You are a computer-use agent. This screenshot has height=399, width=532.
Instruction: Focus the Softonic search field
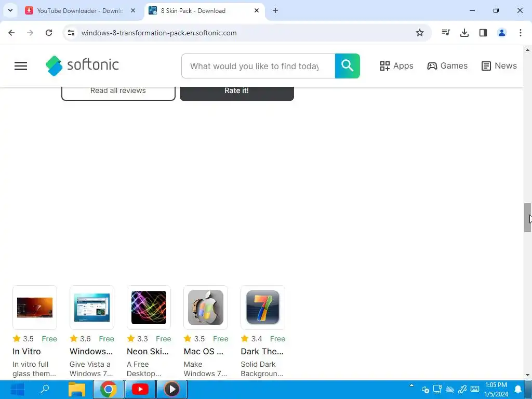pyautogui.click(x=258, y=66)
